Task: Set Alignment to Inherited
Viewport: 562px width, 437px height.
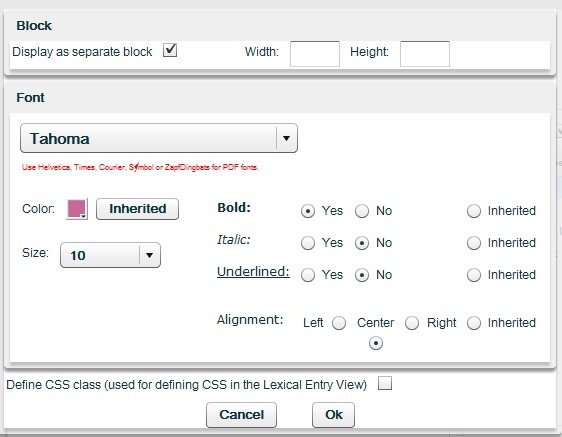Action: click(x=474, y=323)
